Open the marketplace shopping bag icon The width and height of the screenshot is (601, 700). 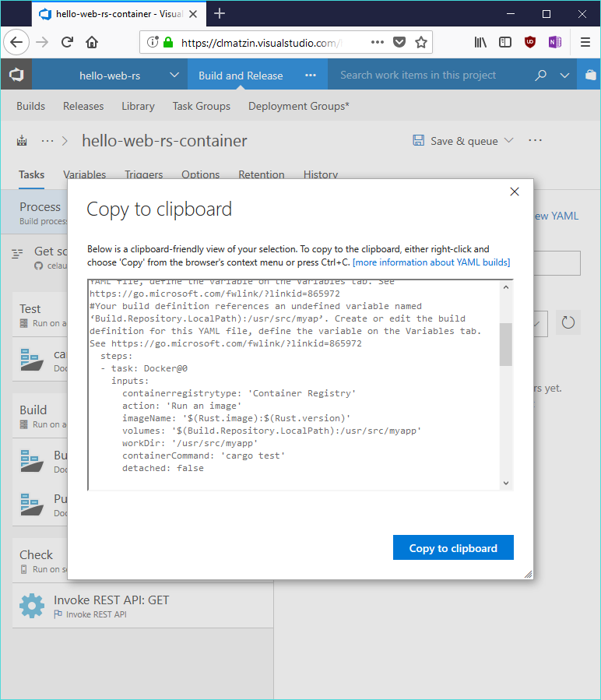(590, 75)
